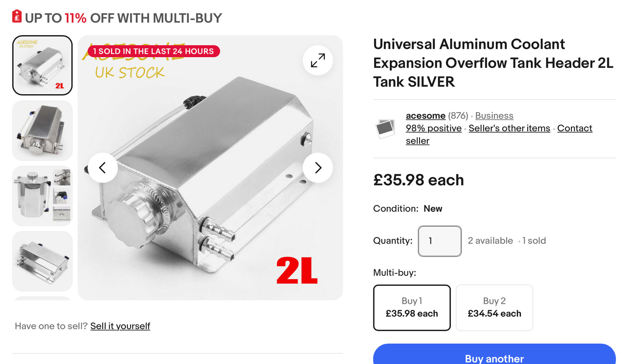Show the next product image
This screenshot has height=364, width=636.
(x=318, y=168)
